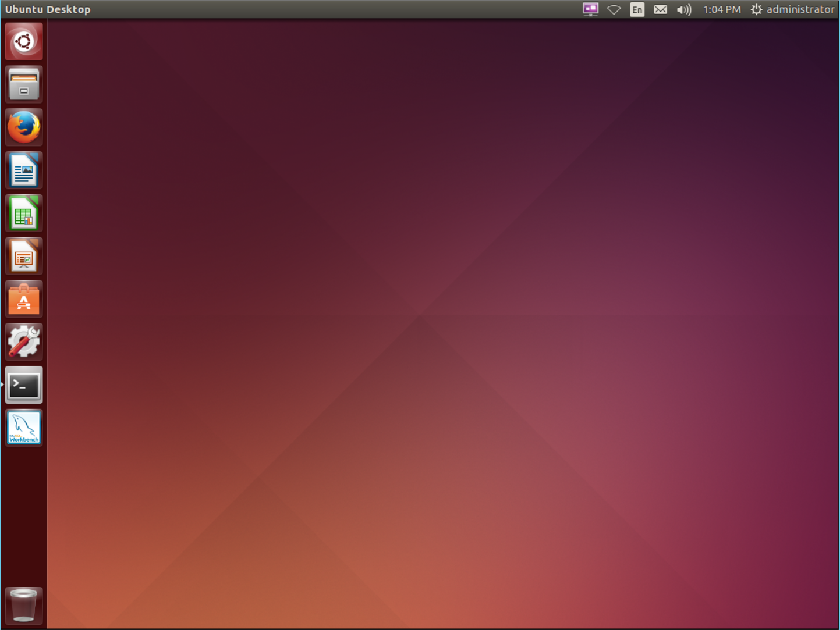Viewport: 840px width, 630px height.
Task: Click the administrator username in the panel
Action: [x=802, y=9]
